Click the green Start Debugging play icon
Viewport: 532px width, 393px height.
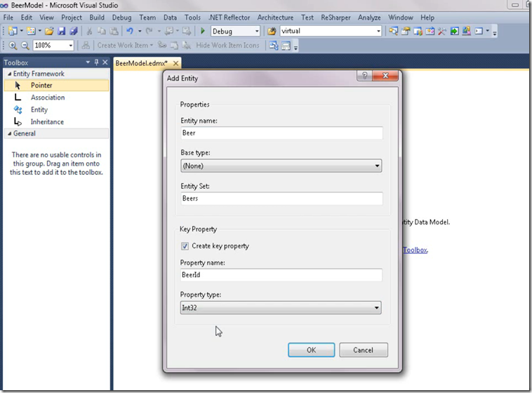[x=203, y=31]
